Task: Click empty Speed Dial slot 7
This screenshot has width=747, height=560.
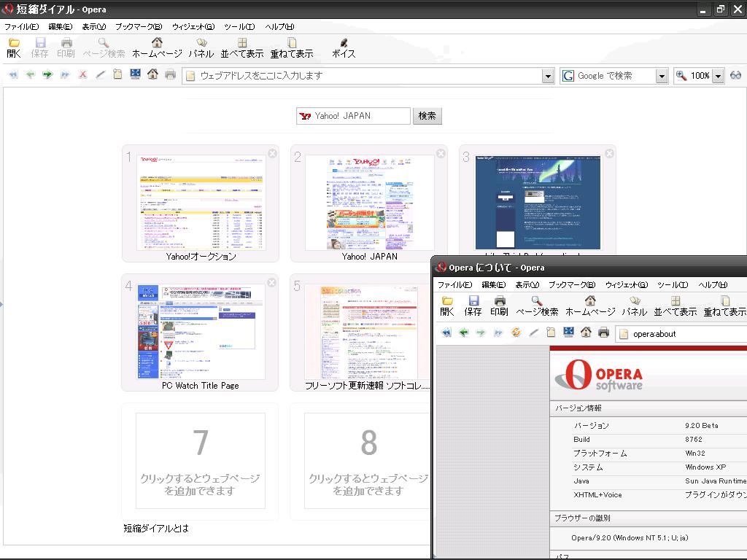Action: pos(200,461)
